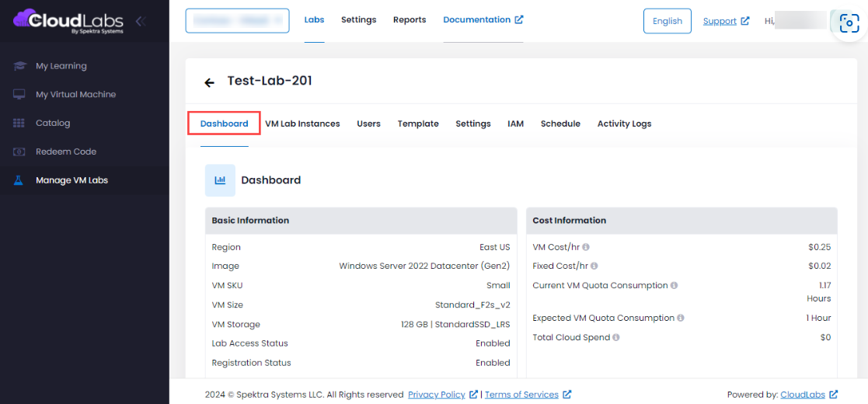Open Redeem Code in sidebar
868x404 pixels.
point(84,151)
